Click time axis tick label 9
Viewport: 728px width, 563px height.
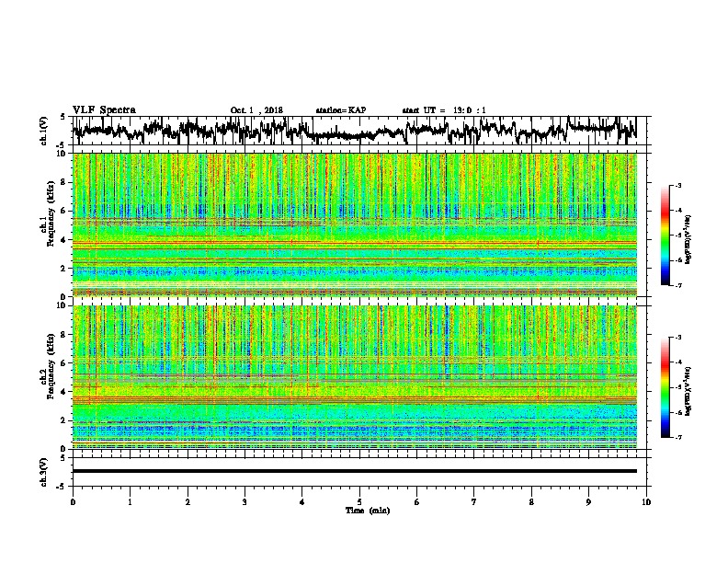pyautogui.click(x=588, y=502)
